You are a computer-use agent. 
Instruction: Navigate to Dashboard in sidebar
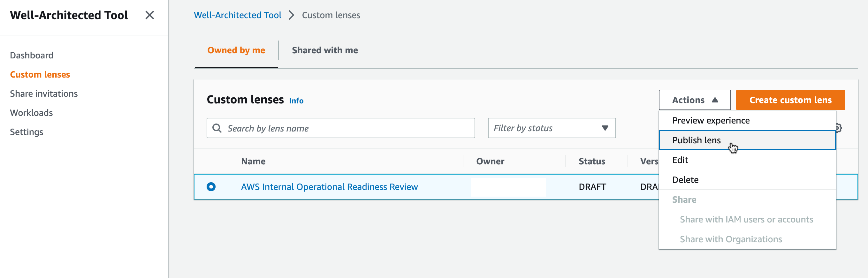tap(32, 55)
